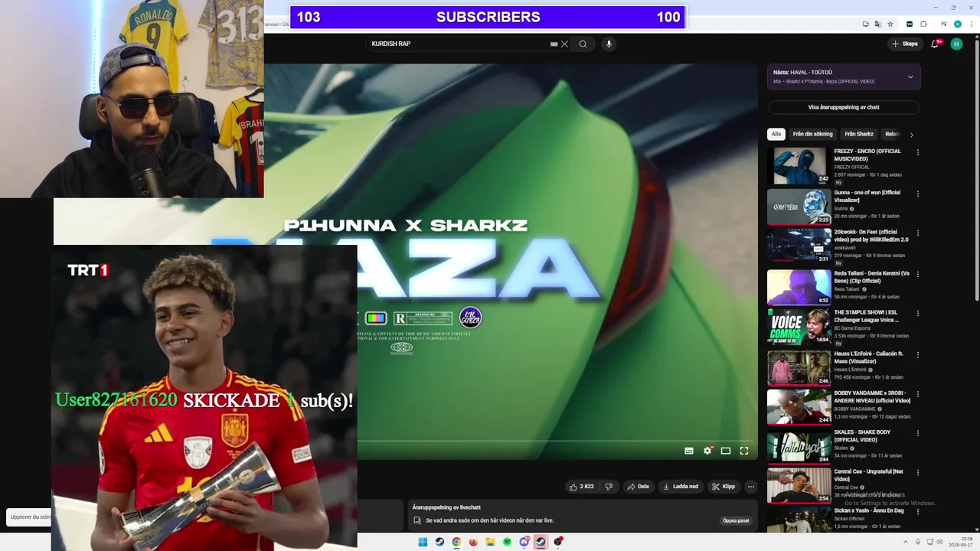Like the video with 2 822 likes
The height and width of the screenshot is (551, 980).
pos(581,486)
